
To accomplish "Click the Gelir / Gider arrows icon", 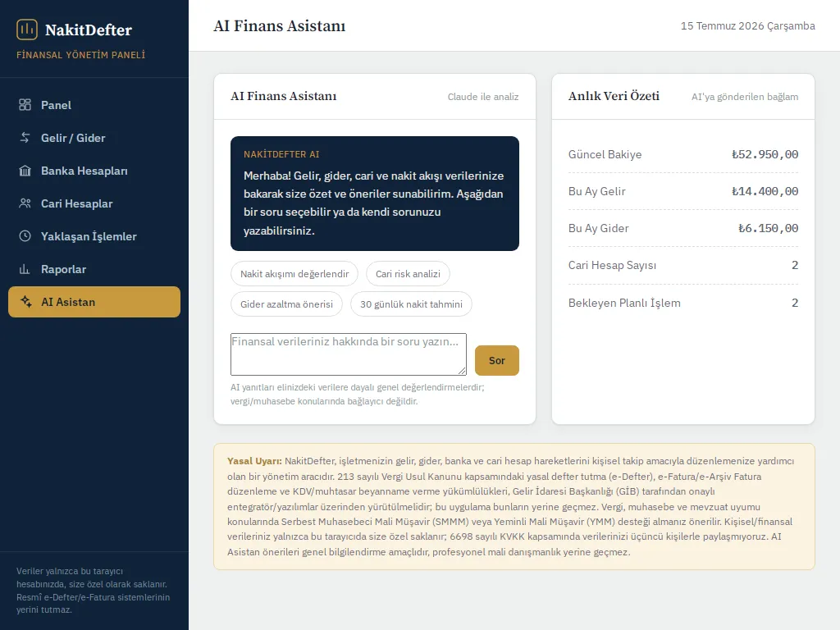I will click(25, 138).
